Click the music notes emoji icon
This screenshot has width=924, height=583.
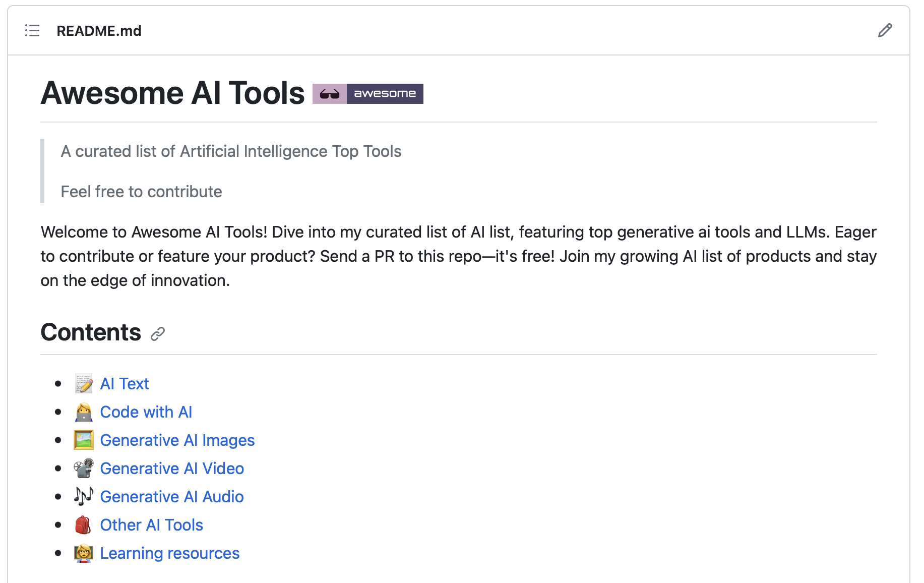(84, 497)
